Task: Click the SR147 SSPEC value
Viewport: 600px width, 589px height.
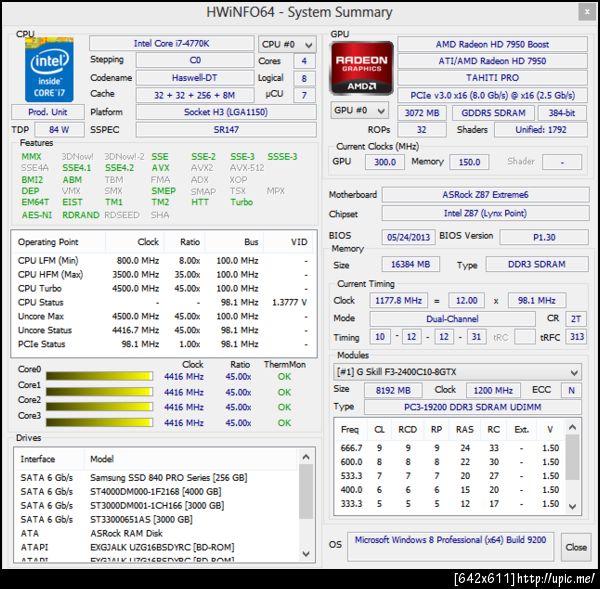Action: tap(226, 130)
